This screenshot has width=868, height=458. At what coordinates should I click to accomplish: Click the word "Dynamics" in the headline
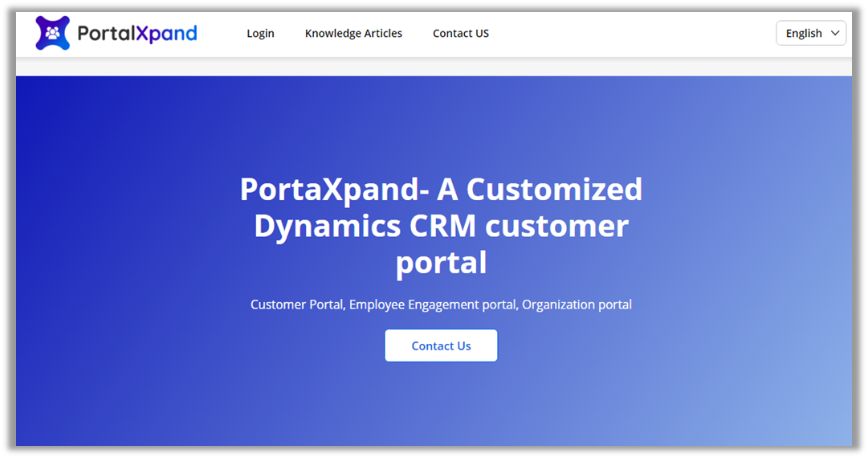pyautogui.click(x=328, y=226)
